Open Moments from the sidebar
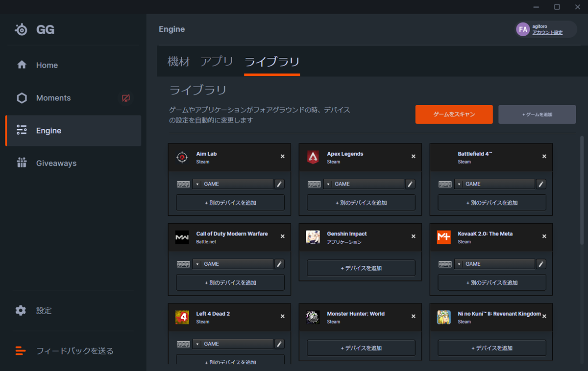588x371 pixels. tap(73, 98)
